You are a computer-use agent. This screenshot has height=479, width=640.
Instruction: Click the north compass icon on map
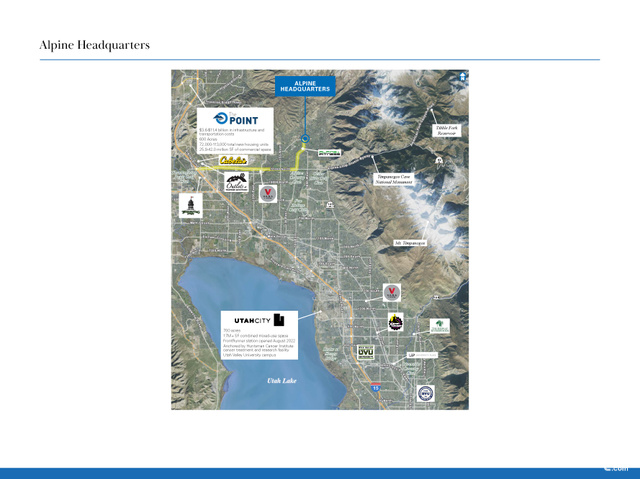[x=462, y=76]
